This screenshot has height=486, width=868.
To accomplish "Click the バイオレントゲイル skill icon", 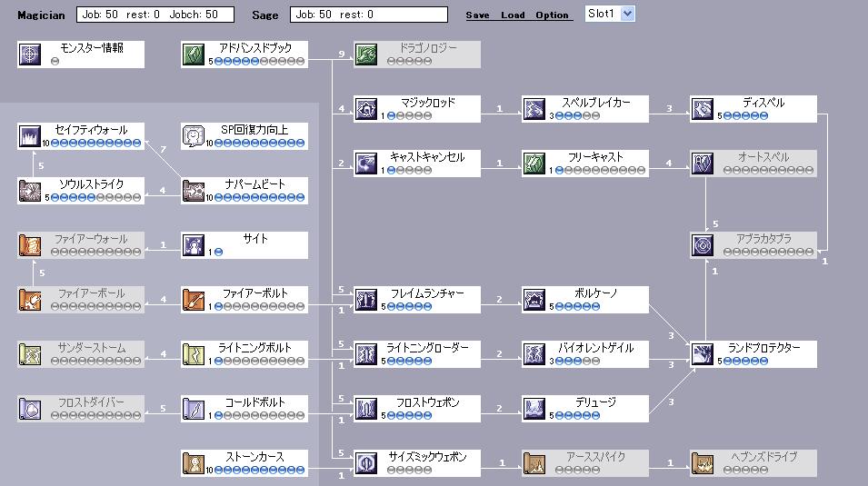I will point(534,354).
